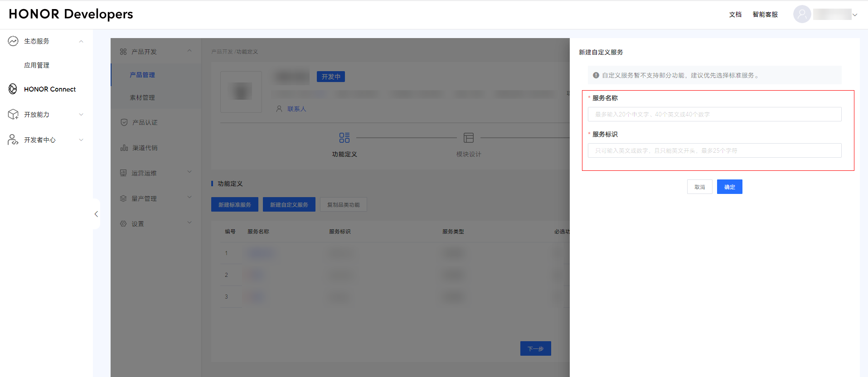Collapse the 生态服务 menu chevron
This screenshot has height=377, width=868.
81,41
